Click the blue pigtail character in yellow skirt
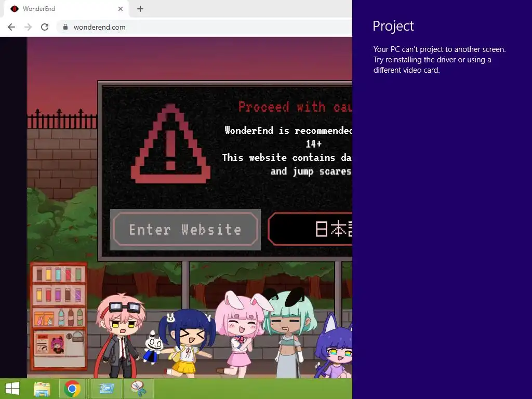This screenshot has height=399, width=532. click(187, 343)
